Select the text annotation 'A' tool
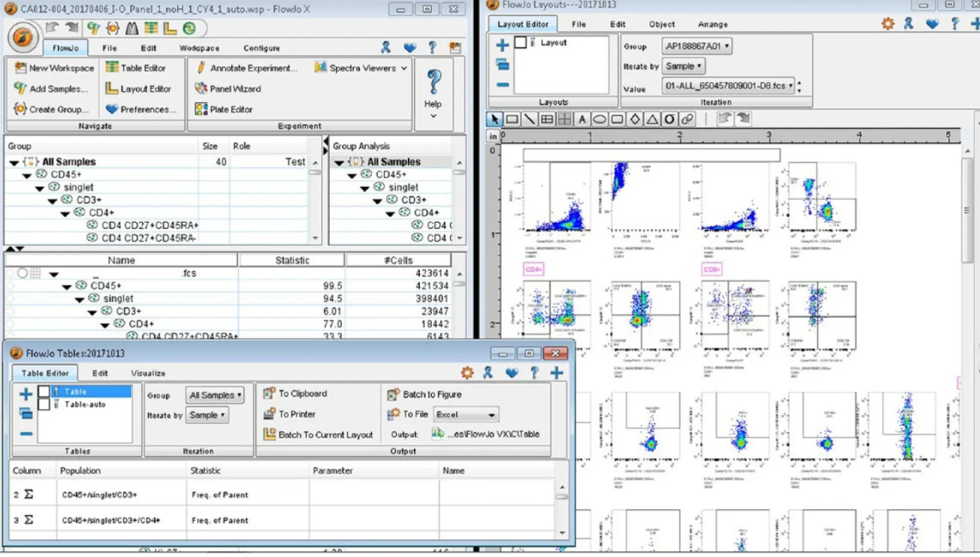Image resolution: width=980 pixels, height=557 pixels. click(582, 119)
